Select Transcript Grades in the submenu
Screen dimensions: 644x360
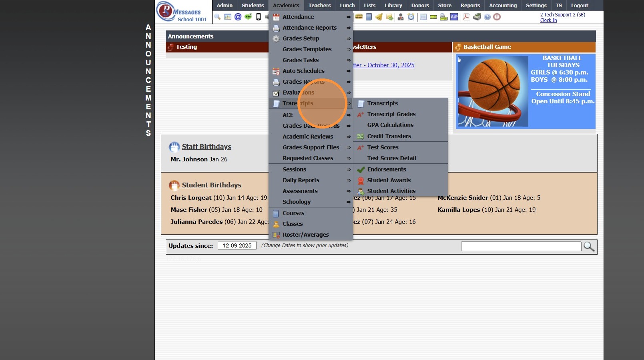click(400, 114)
